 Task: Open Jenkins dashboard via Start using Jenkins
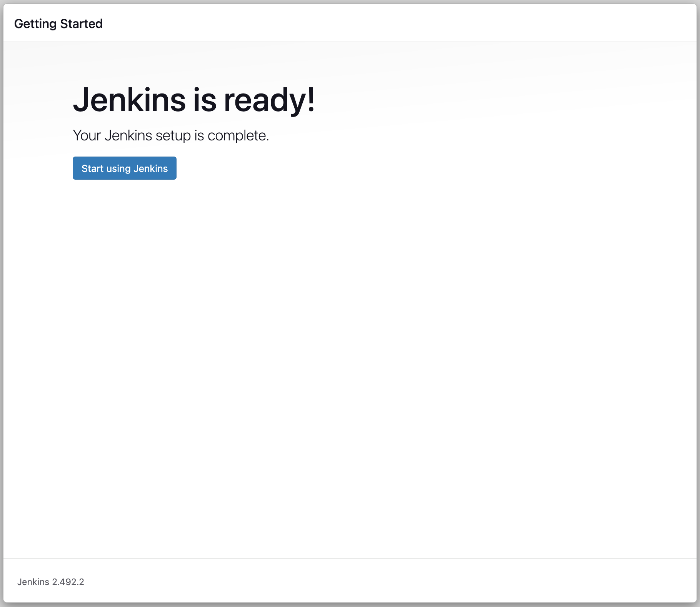(x=124, y=168)
